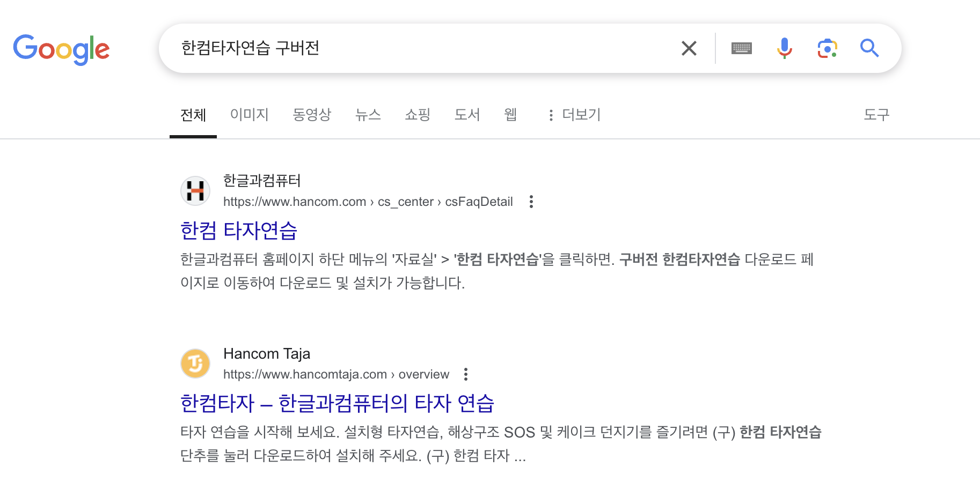This screenshot has width=980, height=489.
Task: Open the 도구 search tools
Action: [877, 115]
